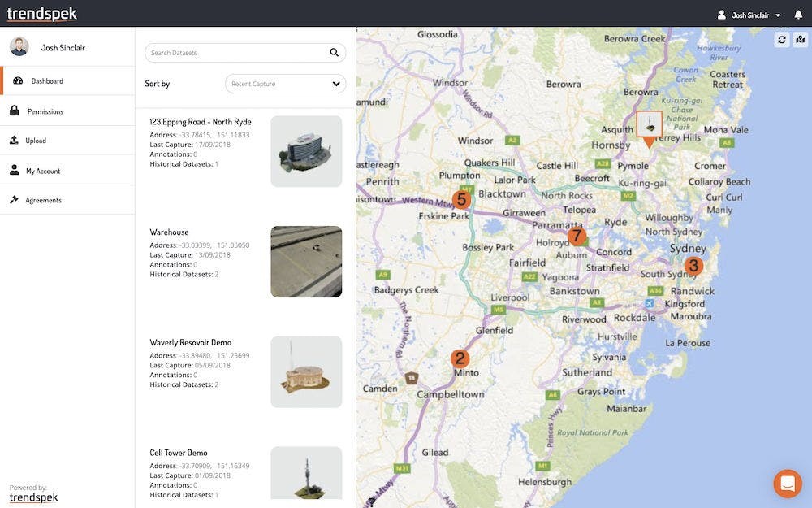The image size is (812, 508).
Task: Select the map layers icon at top right
Action: pos(801,38)
